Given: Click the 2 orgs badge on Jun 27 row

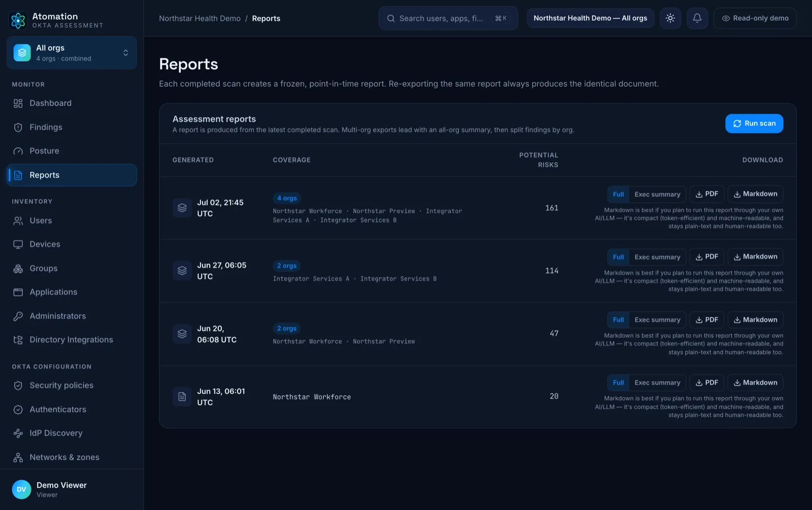Looking at the screenshot, I should point(287,266).
